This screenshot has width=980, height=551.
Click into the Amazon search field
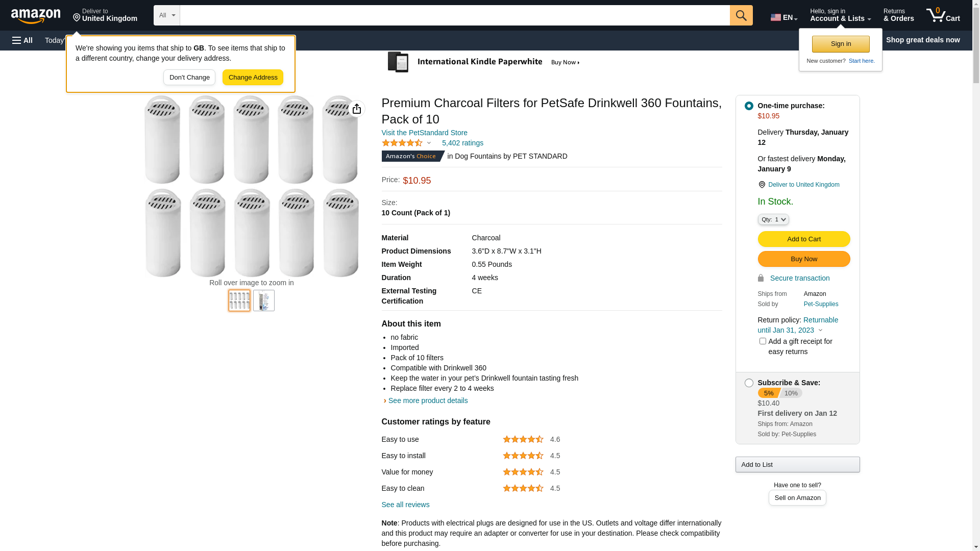pos(454,15)
